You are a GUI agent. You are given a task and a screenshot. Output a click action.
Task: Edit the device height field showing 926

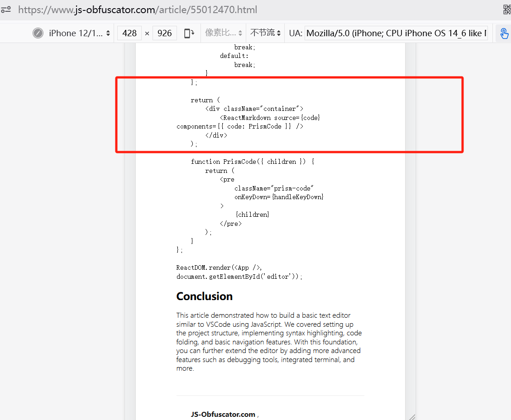tap(164, 33)
